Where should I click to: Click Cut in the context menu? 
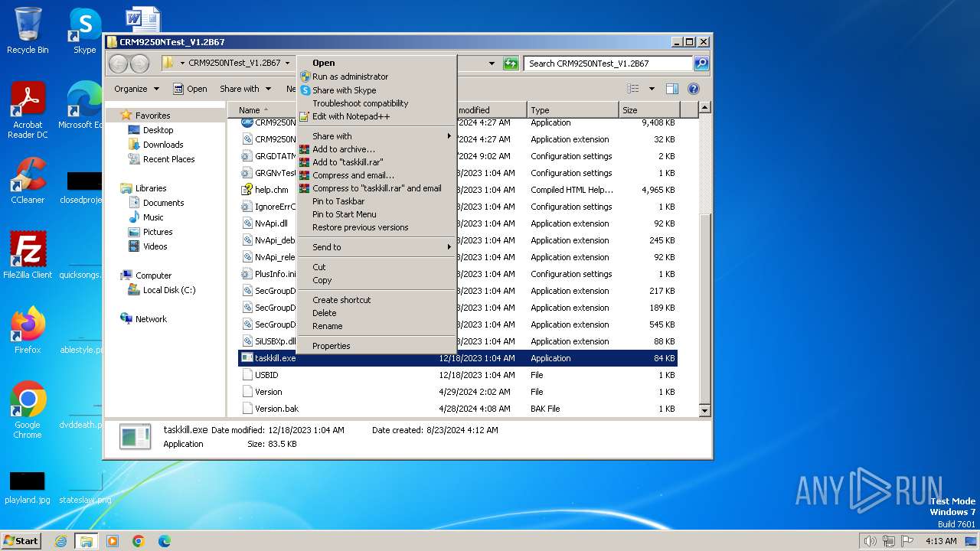(x=318, y=267)
